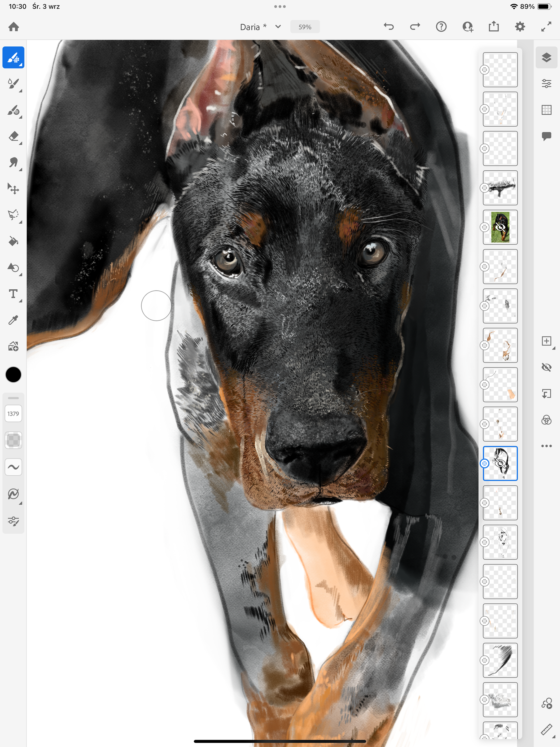
Task: Go to Home screen
Action: tap(14, 27)
